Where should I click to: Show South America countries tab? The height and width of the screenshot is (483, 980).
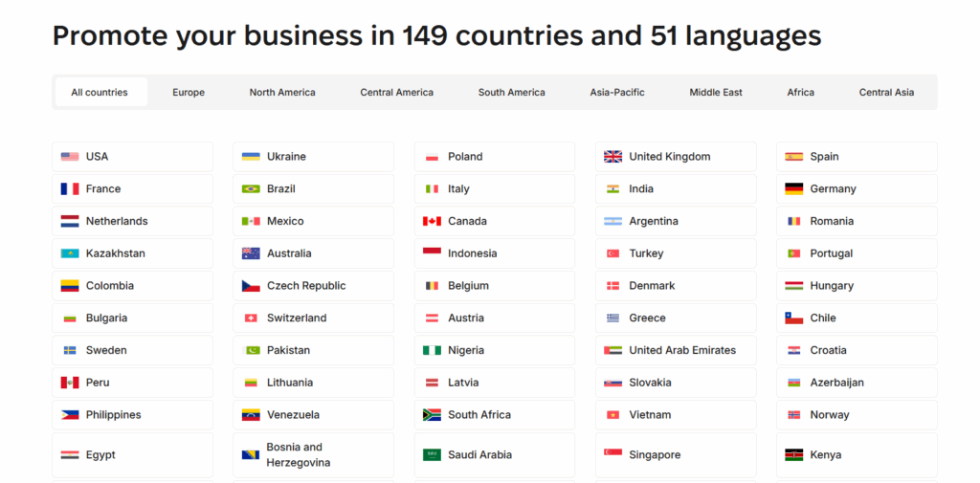(x=512, y=93)
